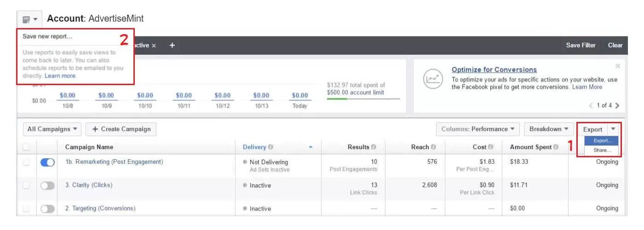Image resolution: width=644 pixels, height=230 pixels.
Task: Turn off the 1b. Remarketing campaign toggle
Action: tap(47, 162)
